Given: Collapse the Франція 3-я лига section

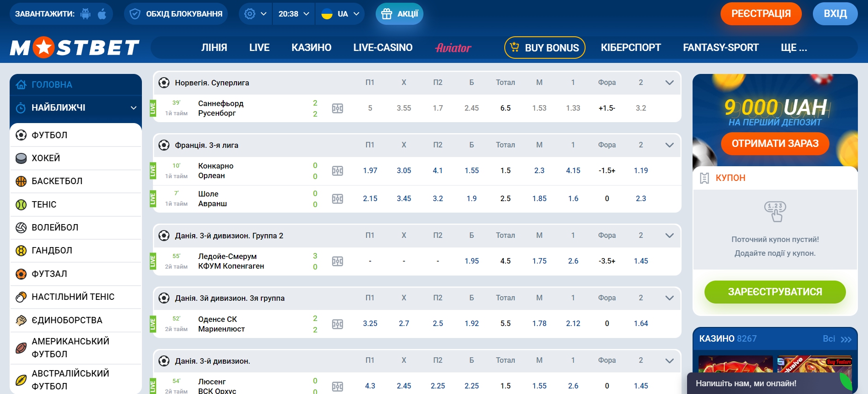Looking at the screenshot, I should click(x=669, y=145).
